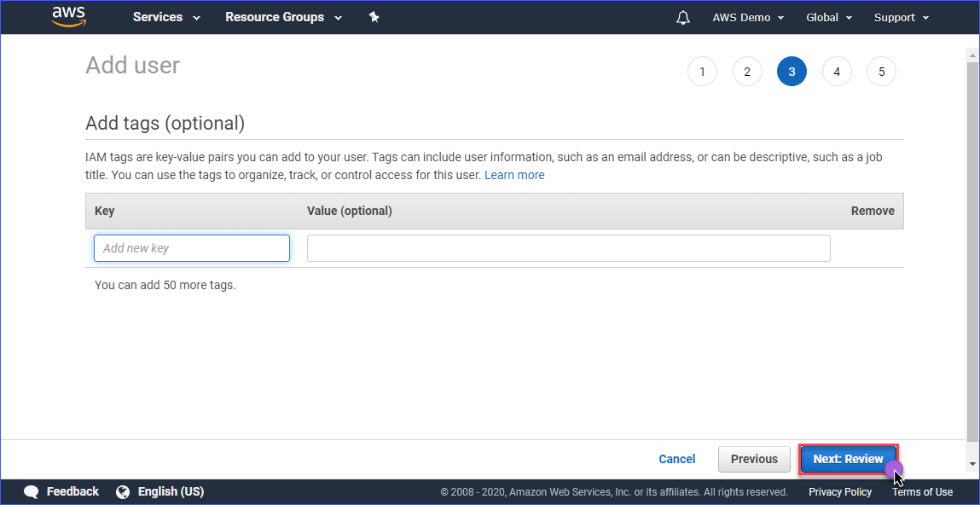Click the Previous button

754,460
